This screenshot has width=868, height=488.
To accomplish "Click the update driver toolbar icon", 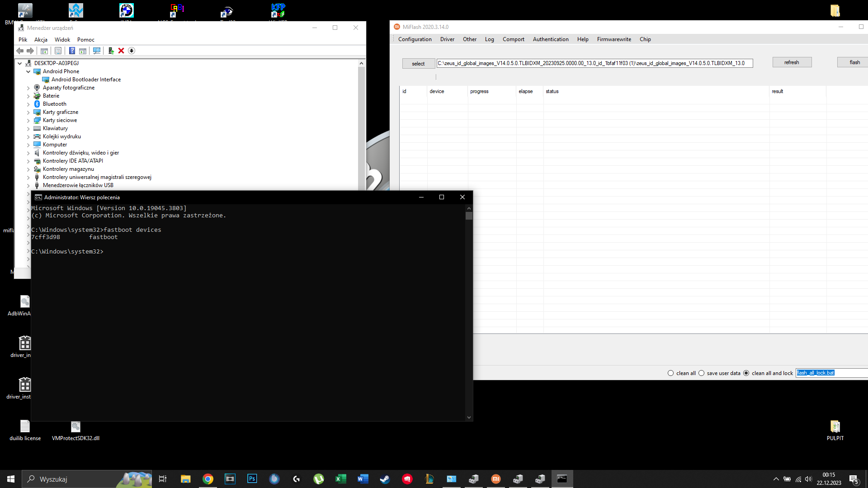I will point(111,51).
